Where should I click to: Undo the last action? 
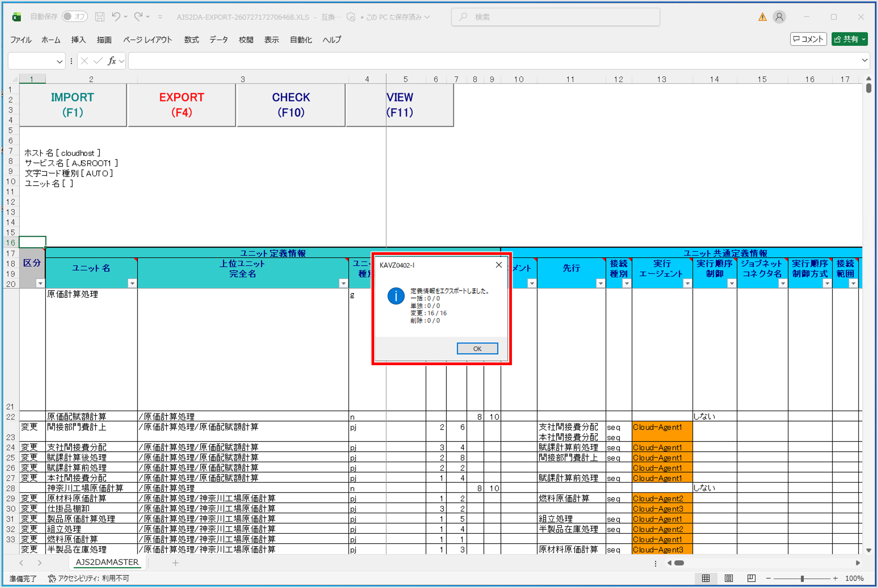(x=116, y=17)
